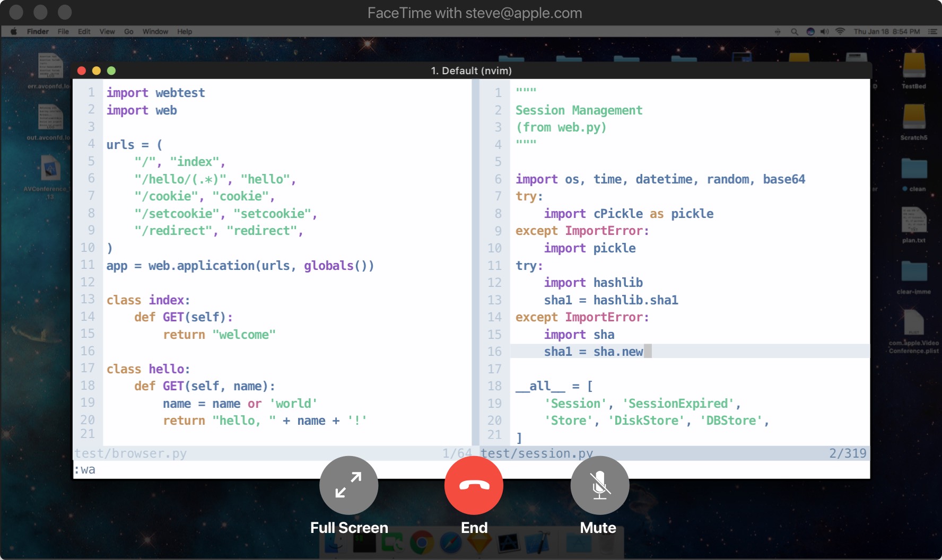This screenshot has height=560, width=942.
Task: Open the Edit menu
Action: click(x=84, y=31)
